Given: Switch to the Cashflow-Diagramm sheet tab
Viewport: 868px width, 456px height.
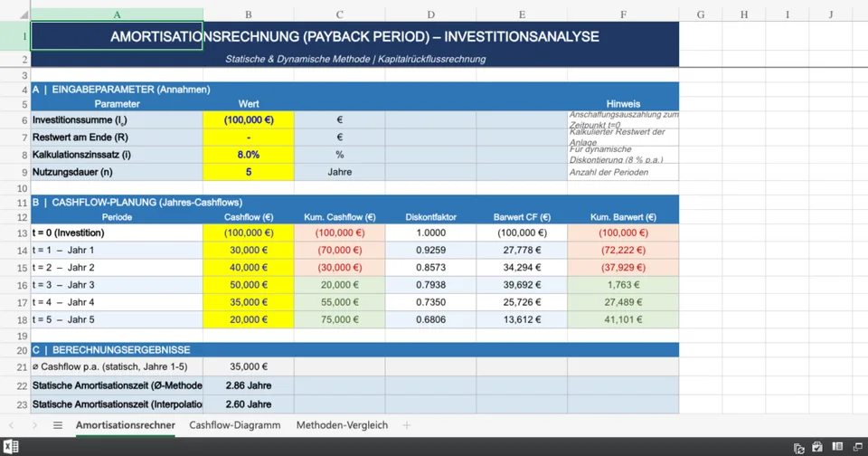Looking at the screenshot, I should coord(235,425).
